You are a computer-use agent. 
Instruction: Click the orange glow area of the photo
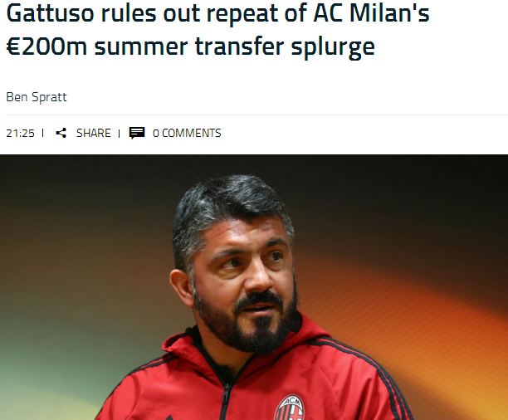pyautogui.click(x=405, y=308)
